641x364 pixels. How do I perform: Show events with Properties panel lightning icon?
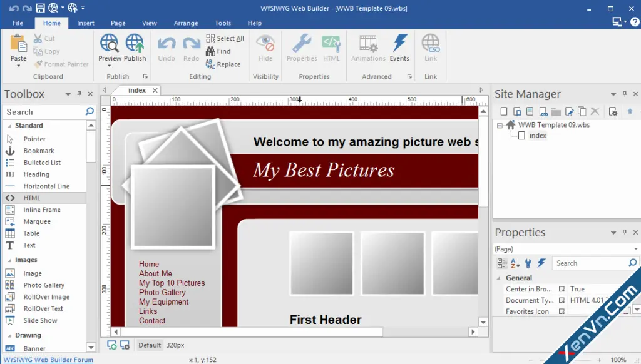[541, 263]
